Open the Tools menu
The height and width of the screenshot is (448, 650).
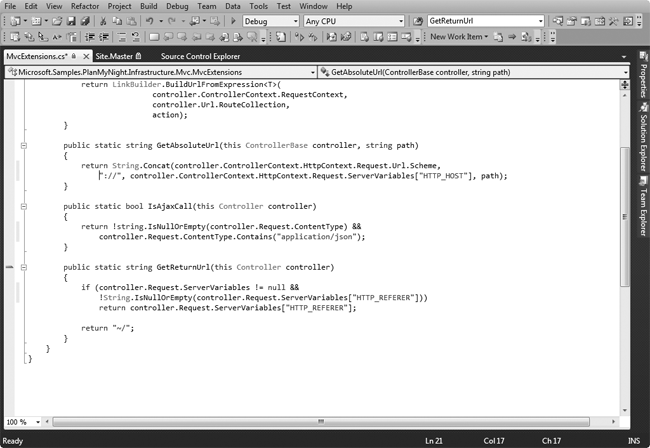click(258, 6)
